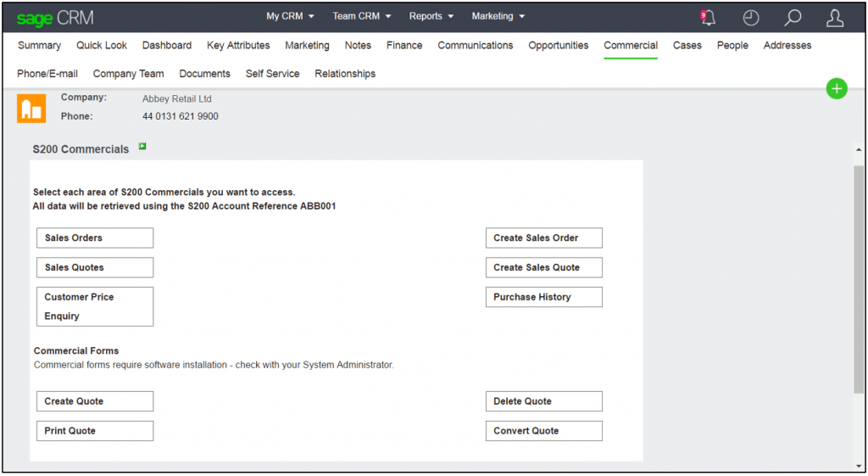This screenshot has height=476, width=868.
Task: Open the user profile icon
Action: pos(835,18)
